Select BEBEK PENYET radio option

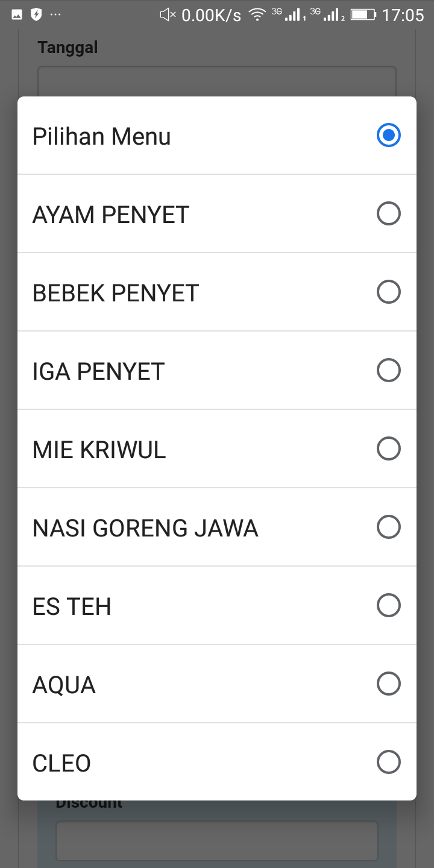(388, 292)
